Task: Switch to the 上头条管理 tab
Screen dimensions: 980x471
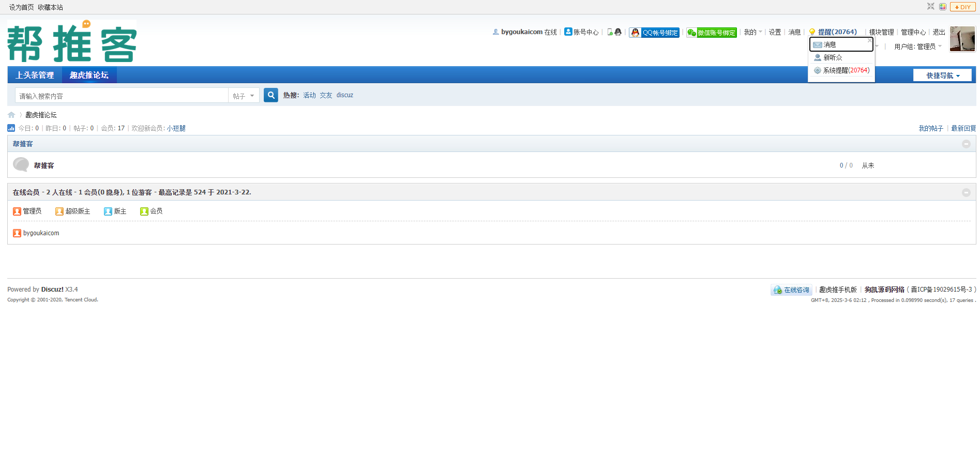Action: tap(35, 75)
